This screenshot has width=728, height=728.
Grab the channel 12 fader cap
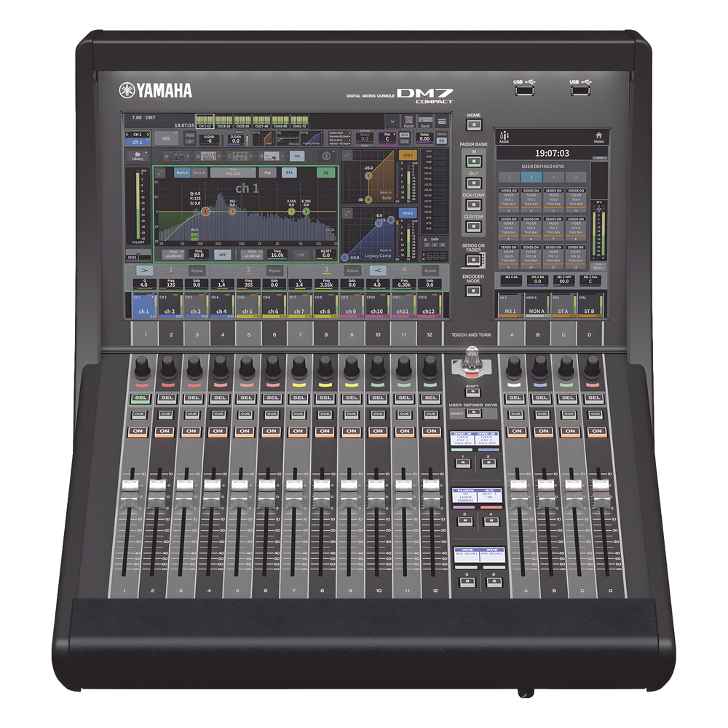pyautogui.click(x=430, y=494)
